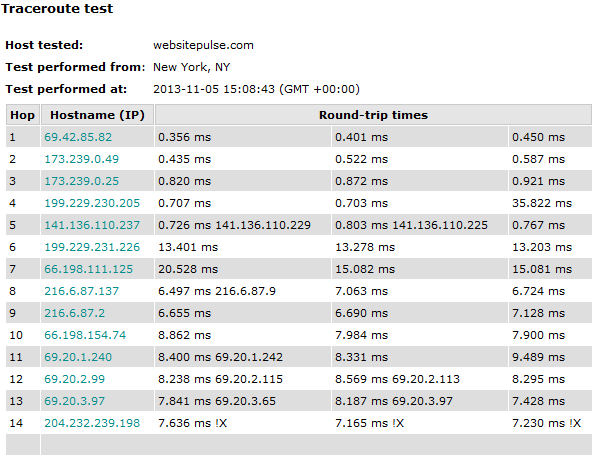The height and width of the screenshot is (461, 598).
Task: Click the 8.400 ms 69.20.1.242 cell
Action: point(243,357)
